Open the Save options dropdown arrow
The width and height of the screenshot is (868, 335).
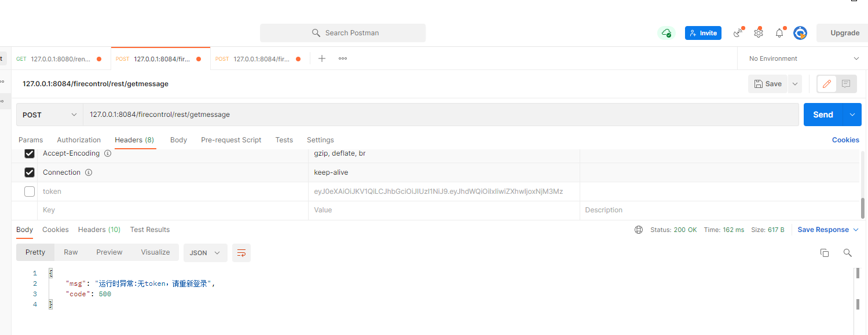pos(795,84)
